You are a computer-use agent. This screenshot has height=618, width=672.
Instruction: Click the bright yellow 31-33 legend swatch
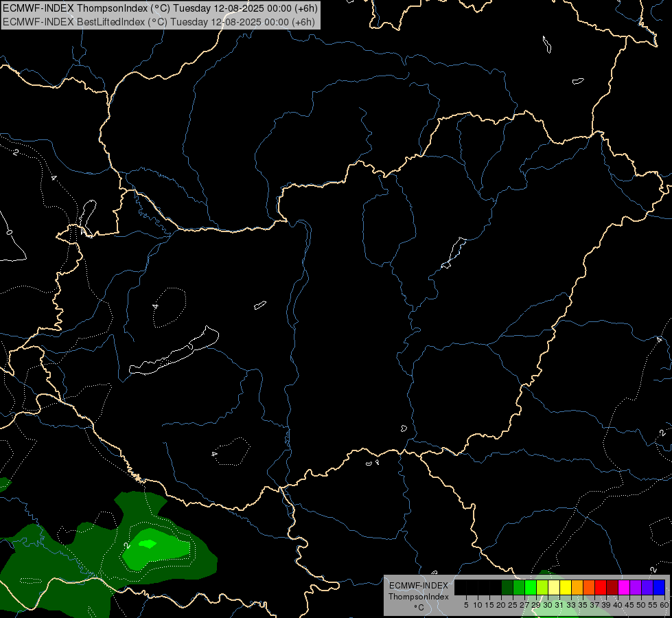566,587
